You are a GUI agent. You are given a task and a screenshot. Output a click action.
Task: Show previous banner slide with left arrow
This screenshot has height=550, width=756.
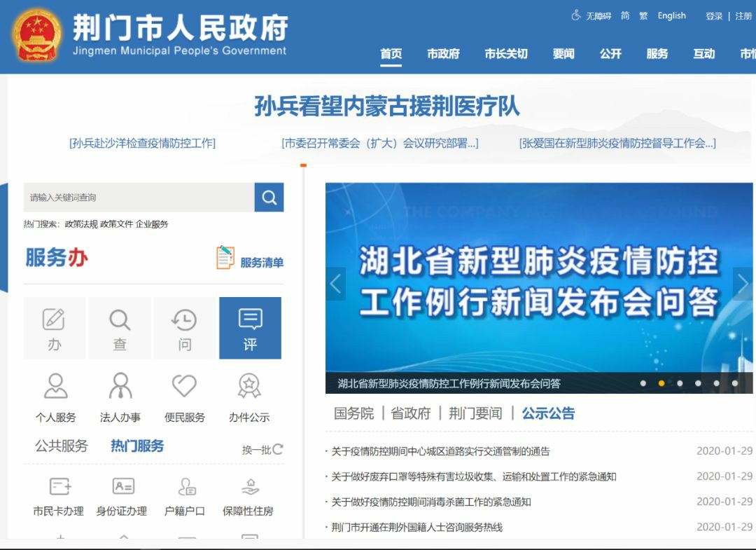click(x=335, y=284)
